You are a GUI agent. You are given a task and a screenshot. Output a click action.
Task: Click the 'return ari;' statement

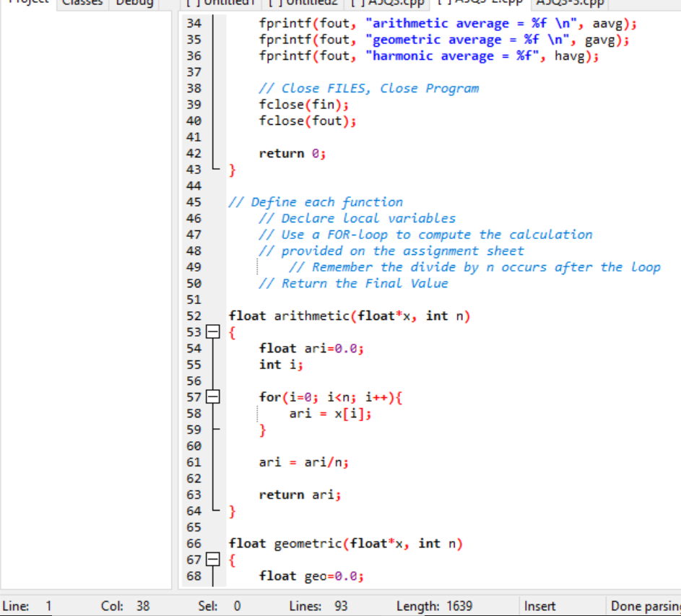tap(300, 495)
